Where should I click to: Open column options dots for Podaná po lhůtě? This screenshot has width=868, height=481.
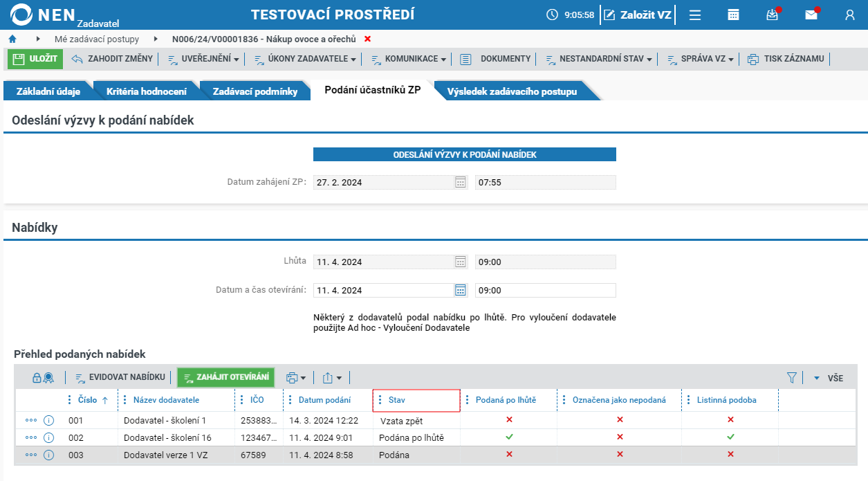pyautogui.click(x=467, y=400)
